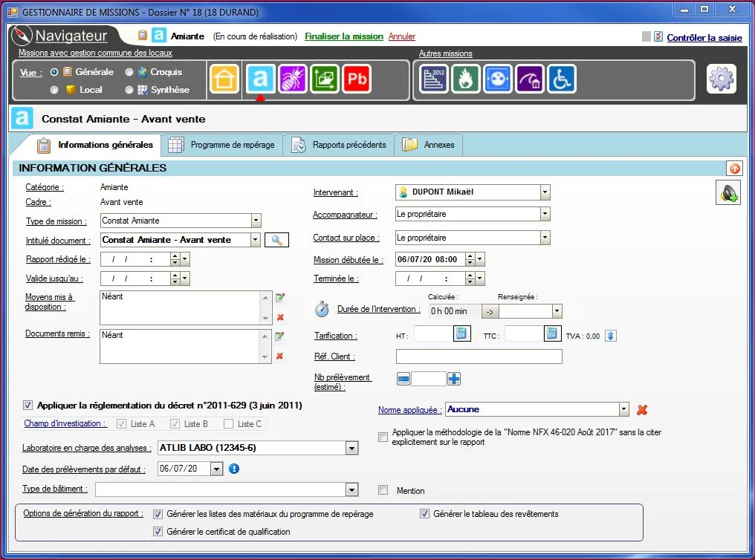Open the fire/gas mission icon
This screenshot has width=755, height=560.
(x=466, y=79)
